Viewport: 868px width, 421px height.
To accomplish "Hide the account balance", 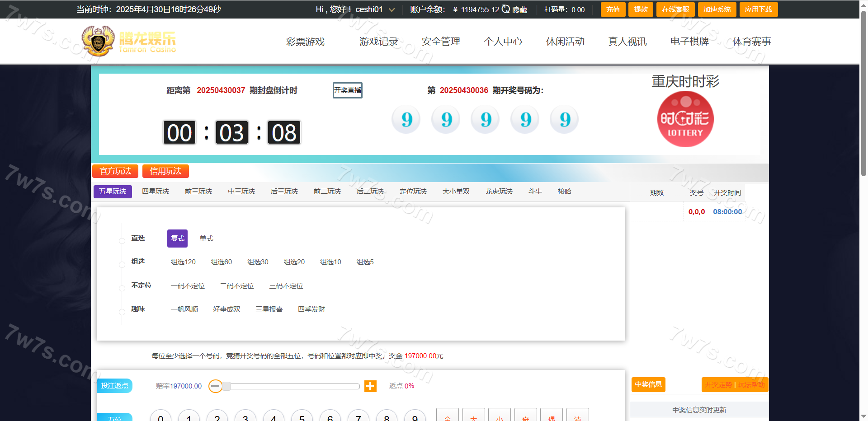I will click(x=520, y=9).
